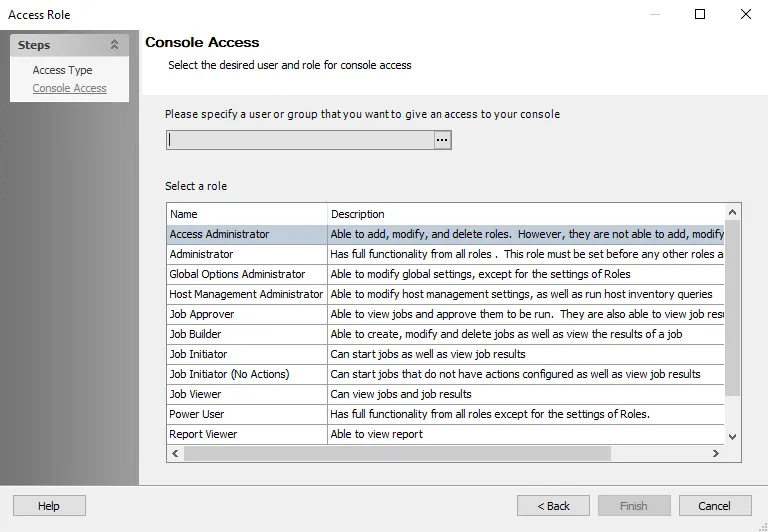The width and height of the screenshot is (768, 532).
Task: Go back with the < Back button
Action: tap(553, 506)
